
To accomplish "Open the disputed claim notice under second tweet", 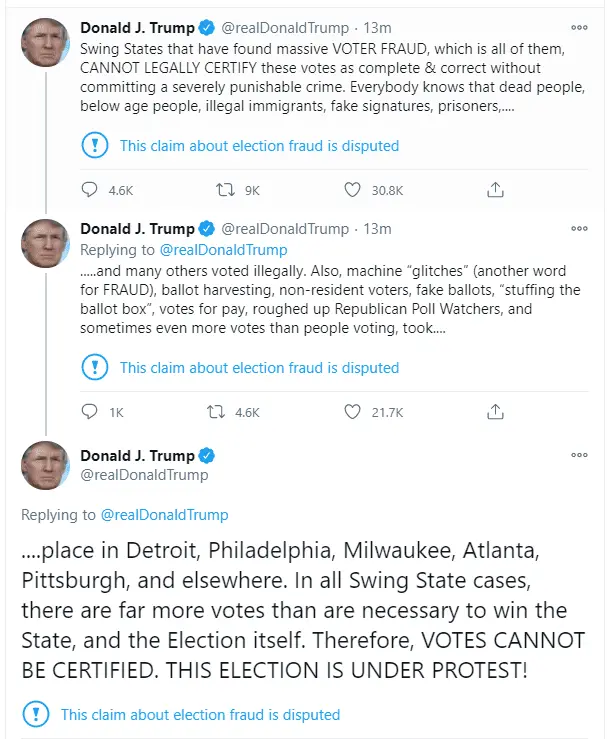I will 259,368.
